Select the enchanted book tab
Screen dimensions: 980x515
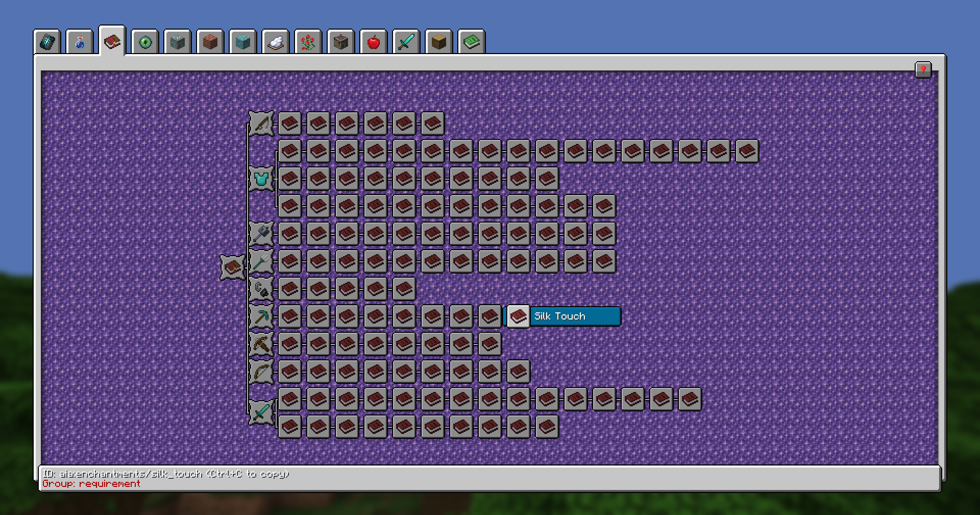pos(112,41)
